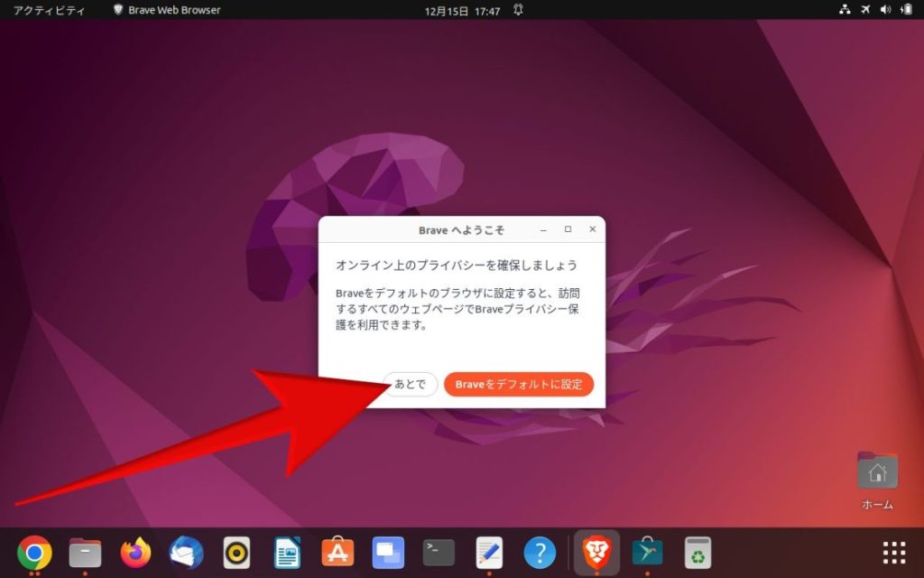Open the アクティビティ overview
This screenshot has width=924, height=578.
point(50,10)
